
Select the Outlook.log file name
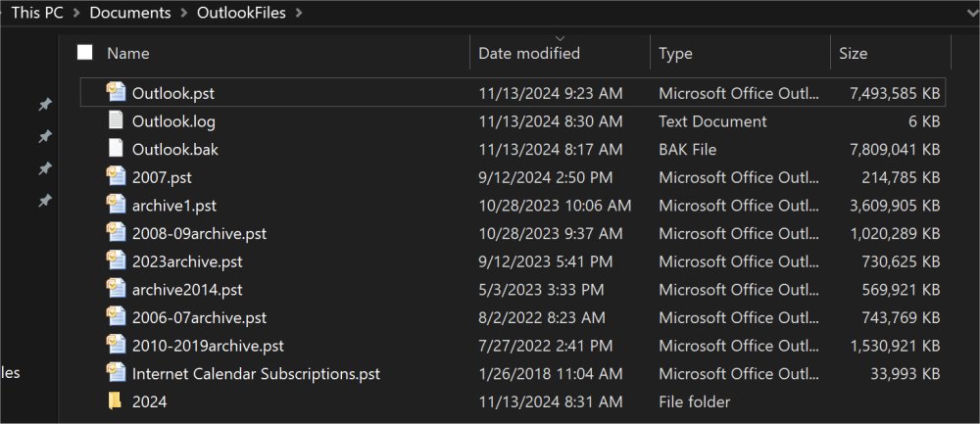coord(173,121)
